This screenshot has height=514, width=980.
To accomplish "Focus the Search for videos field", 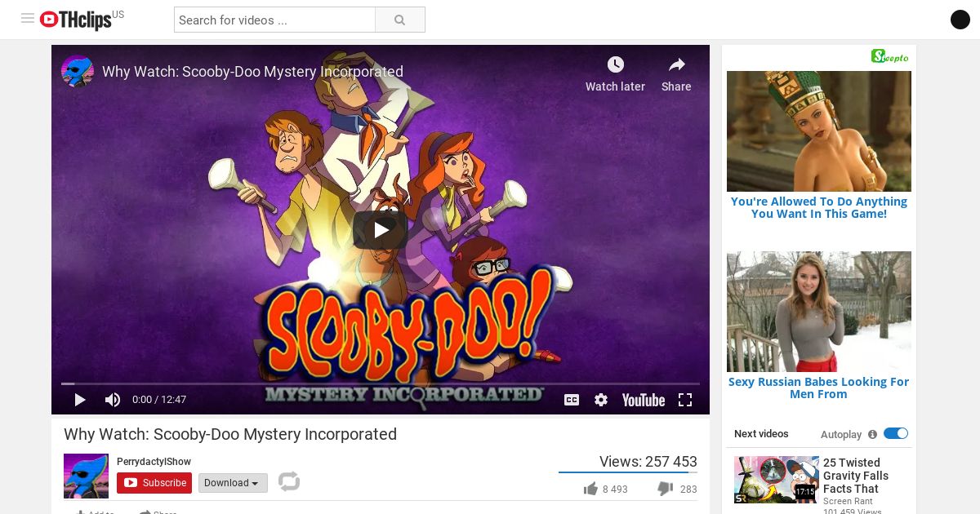I will pyautogui.click(x=274, y=20).
